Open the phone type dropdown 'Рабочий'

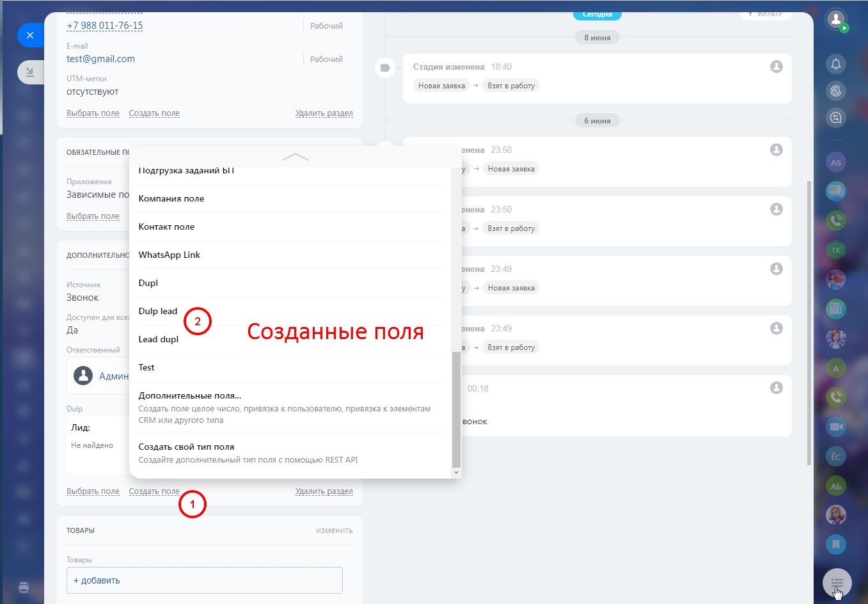coord(326,26)
